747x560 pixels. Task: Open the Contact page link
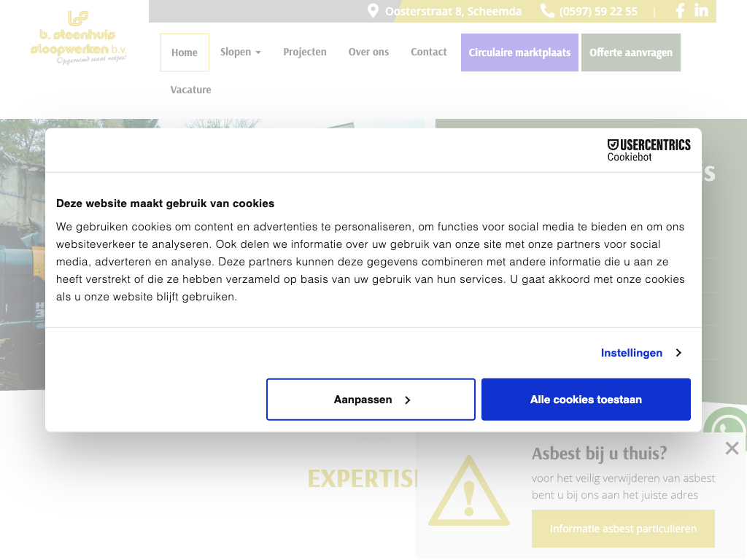coord(428,52)
